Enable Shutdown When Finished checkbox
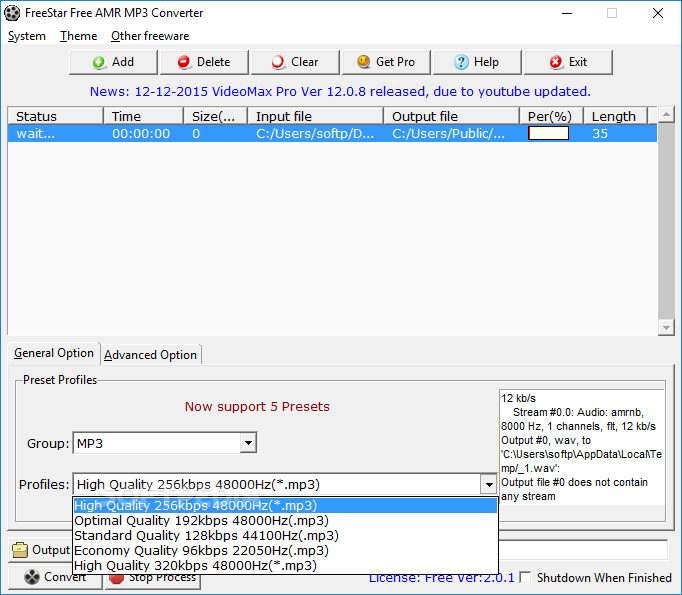This screenshot has width=682, height=595. pyautogui.click(x=526, y=578)
